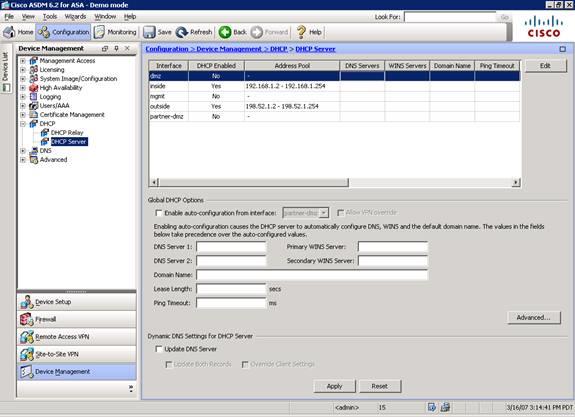Image resolution: width=575 pixels, height=417 pixels.
Task: Expand the High Availability node
Action: pyautogui.click(x=23, y=88)
